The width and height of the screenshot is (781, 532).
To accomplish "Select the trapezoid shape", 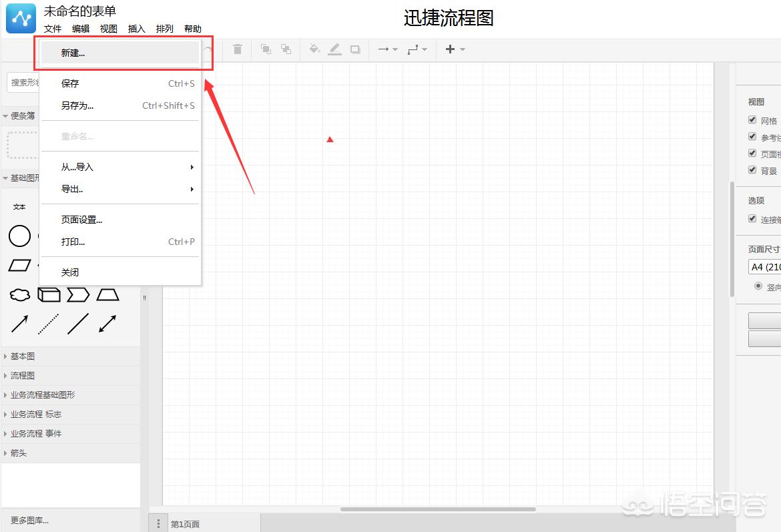I will click(107, 295).
